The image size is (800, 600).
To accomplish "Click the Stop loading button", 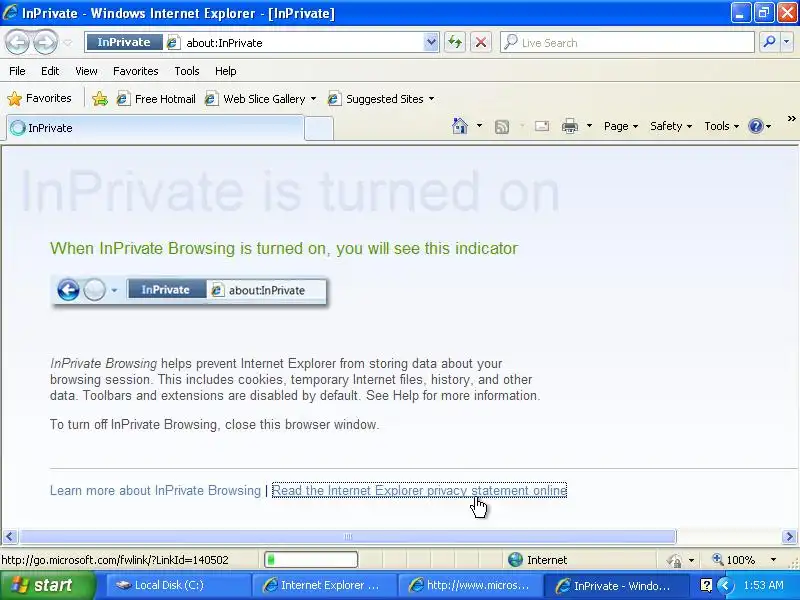I will [481, 42].
